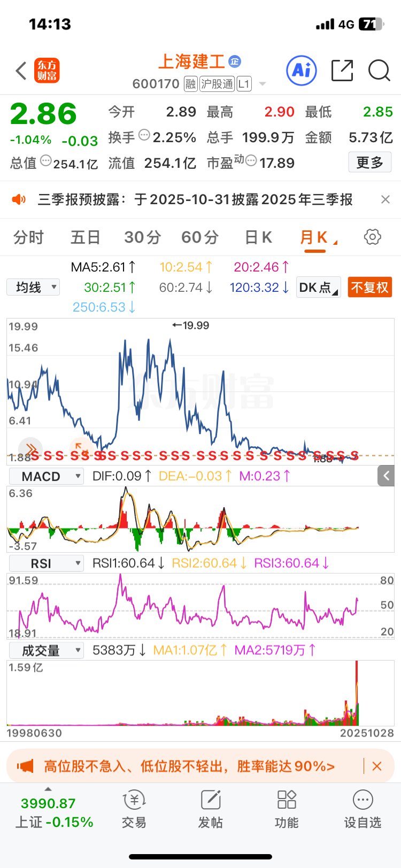Open the 东方财富 logo icon
The width and height of the screenshot is (401, 868).
pyautogui.click(x=47, y=71)
